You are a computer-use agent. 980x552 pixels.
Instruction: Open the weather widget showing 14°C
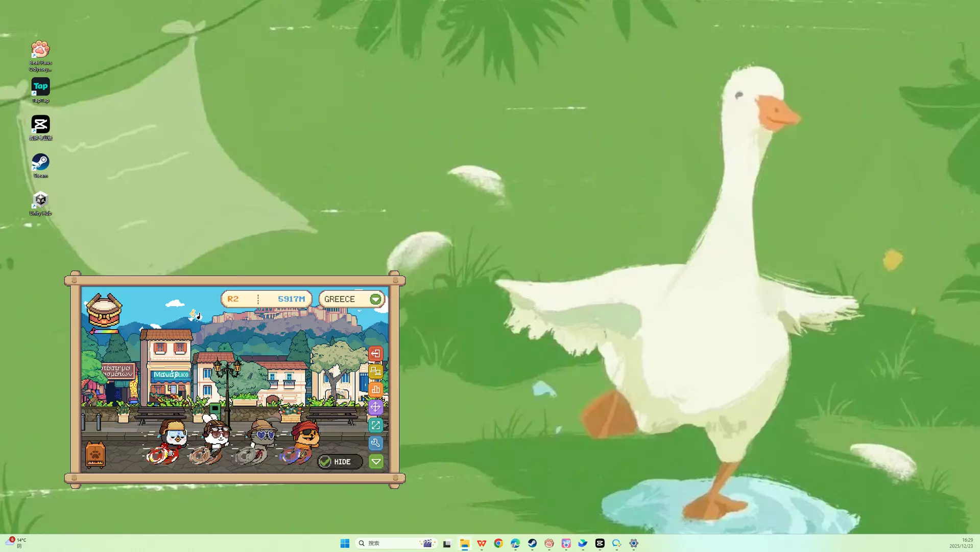pos(15,543)
